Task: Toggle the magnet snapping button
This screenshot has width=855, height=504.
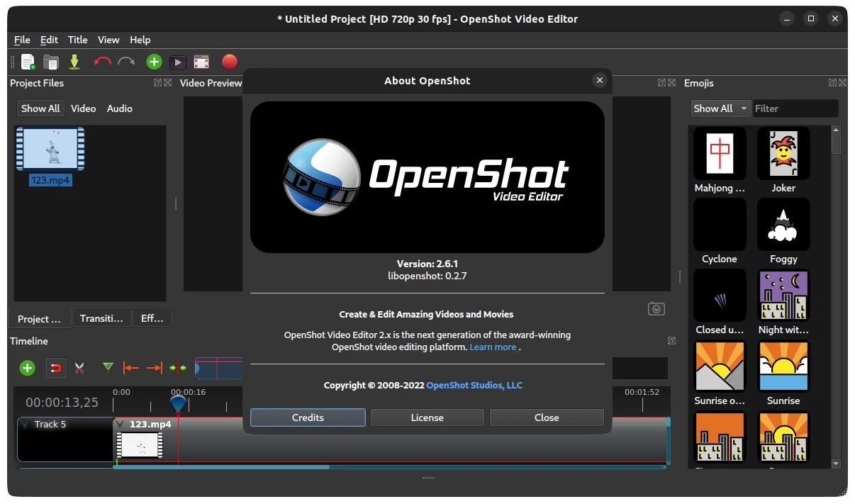Action: pos(55,368)
